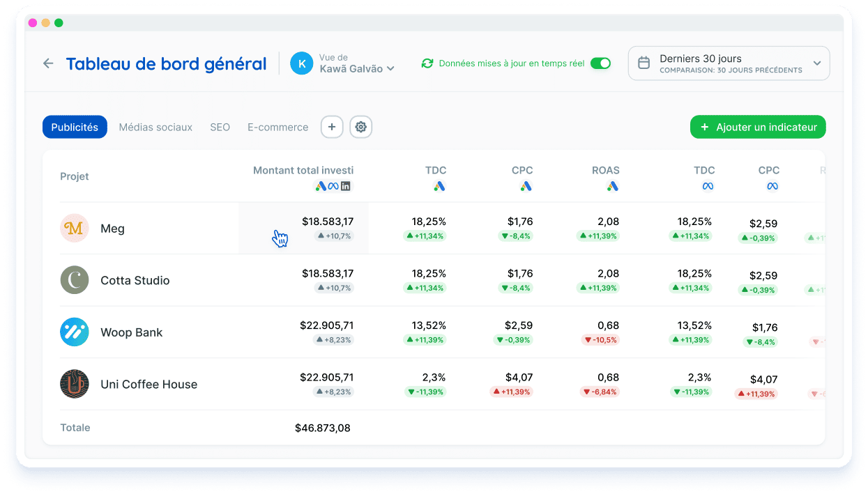Click Meg's ROAS 2,08 value
The width and height of the screenshot is (868, 494).
tap(608, 222)
